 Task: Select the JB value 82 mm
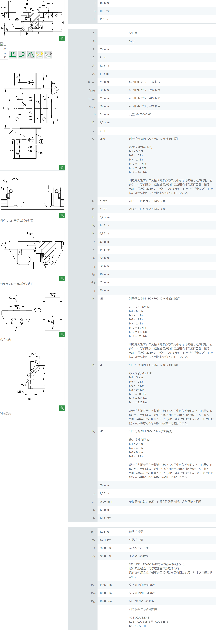point(104,258)
